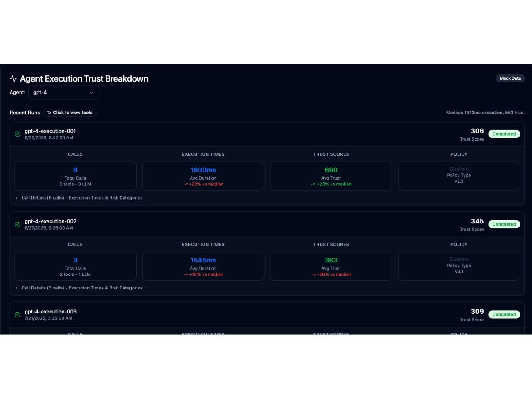Click the green check icon for gpt-4-execution-002

pos(17,224)
